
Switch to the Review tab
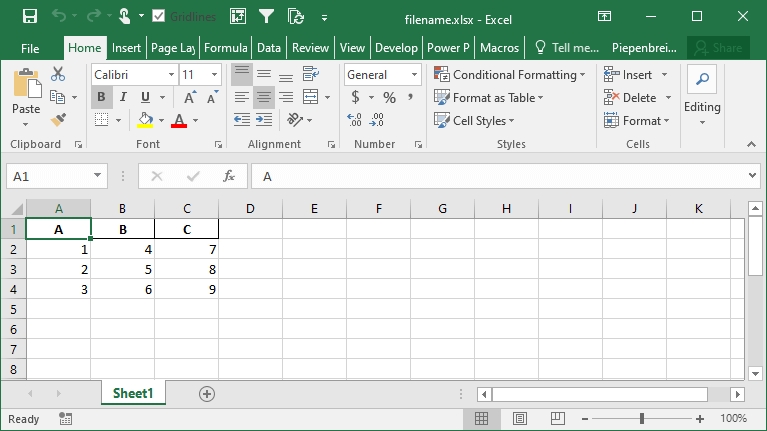tap(310, 47)
